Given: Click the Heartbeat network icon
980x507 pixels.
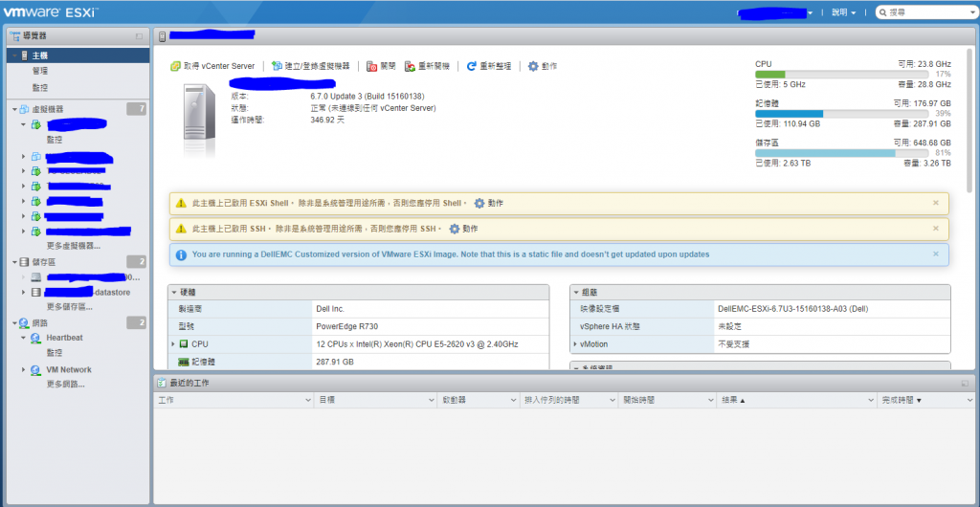Looking at the screenshot, I should (x=35, y=338).
